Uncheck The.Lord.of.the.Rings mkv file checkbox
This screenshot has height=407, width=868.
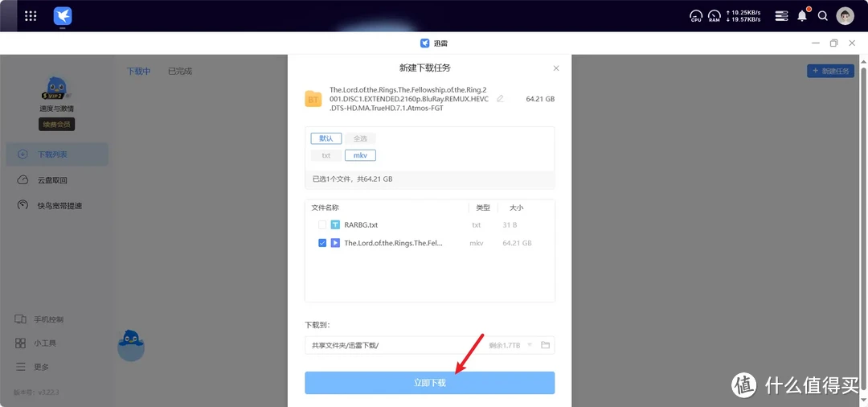point(322,243)
